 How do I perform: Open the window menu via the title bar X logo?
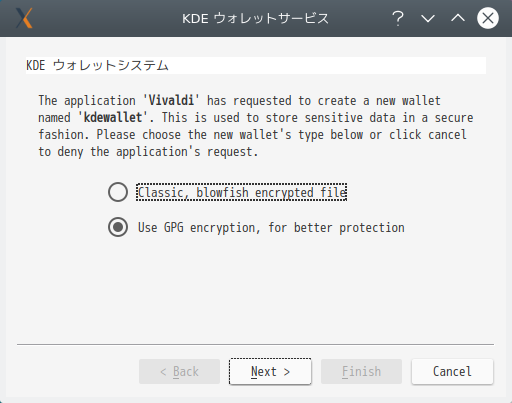click(24, 18)
